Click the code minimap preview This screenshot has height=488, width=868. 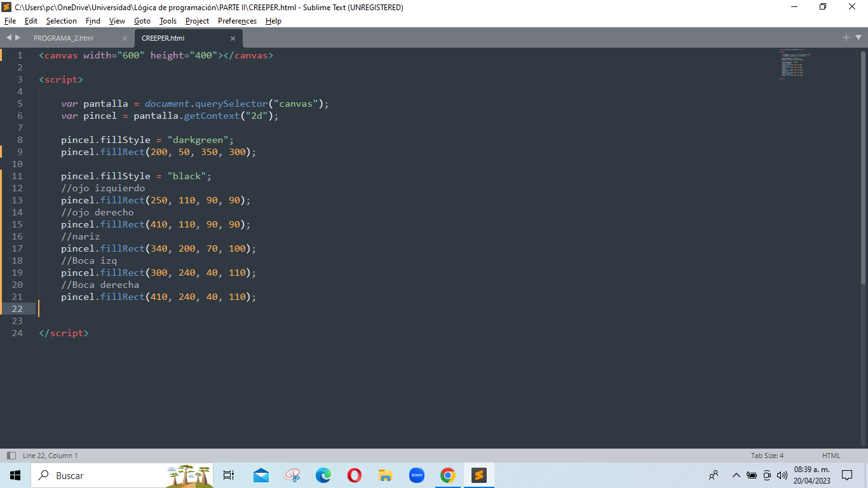[x=794, y=64]
